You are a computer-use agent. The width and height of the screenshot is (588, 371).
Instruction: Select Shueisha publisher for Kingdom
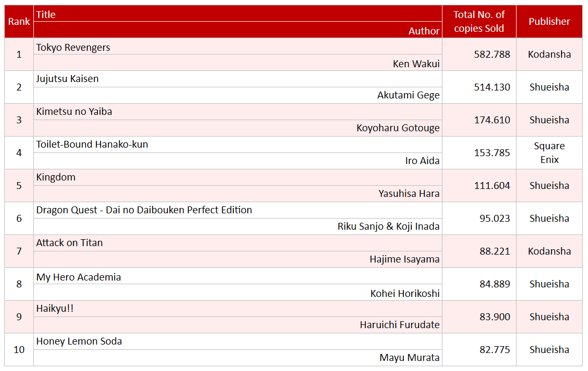point(549,186)
